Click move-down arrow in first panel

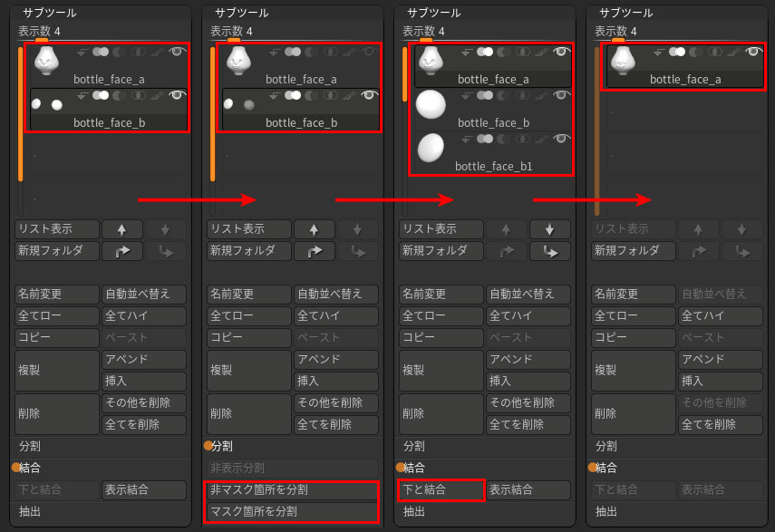(x=166, y=229)
